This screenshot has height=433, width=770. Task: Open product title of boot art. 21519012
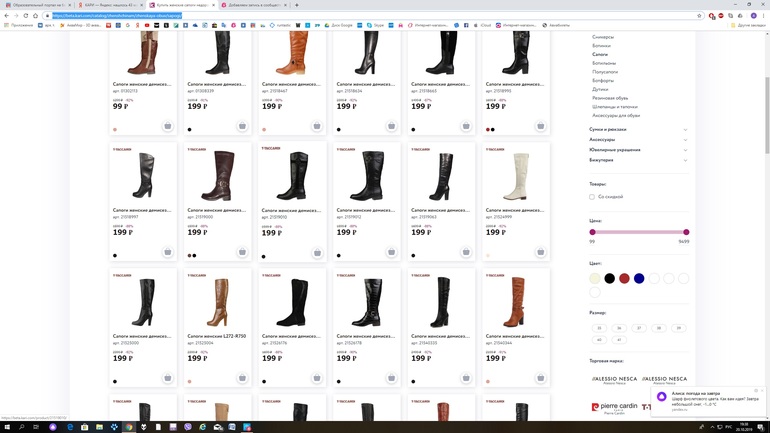pyautogui.click(x=367, y=210)
